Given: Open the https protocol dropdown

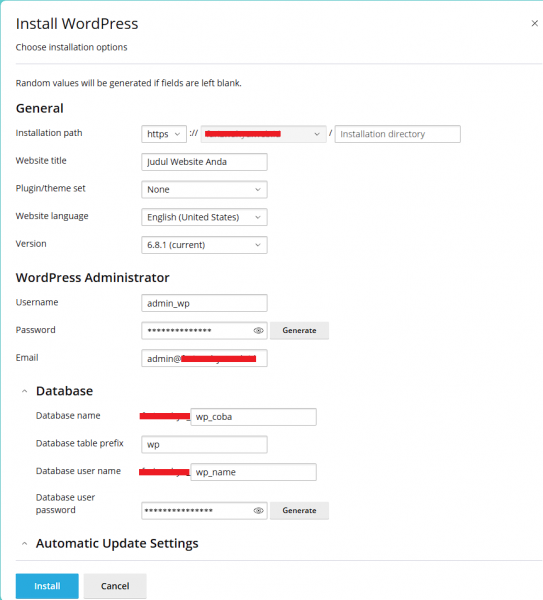Looking at the screenshot, I should pos(164,134).
